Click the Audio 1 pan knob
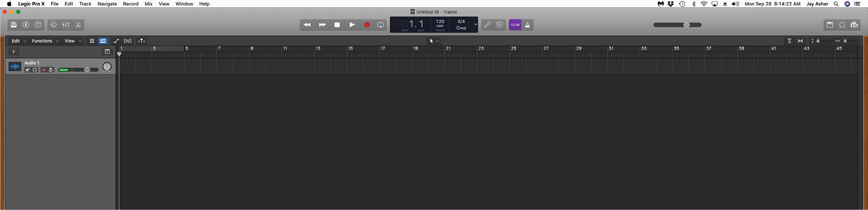 coord(107,67)
